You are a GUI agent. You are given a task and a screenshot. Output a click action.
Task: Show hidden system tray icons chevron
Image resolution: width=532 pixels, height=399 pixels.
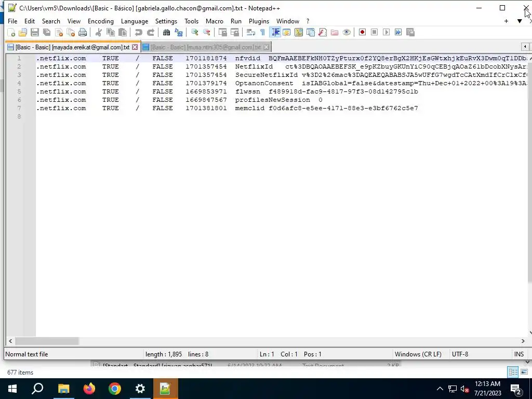coord(440,389)
